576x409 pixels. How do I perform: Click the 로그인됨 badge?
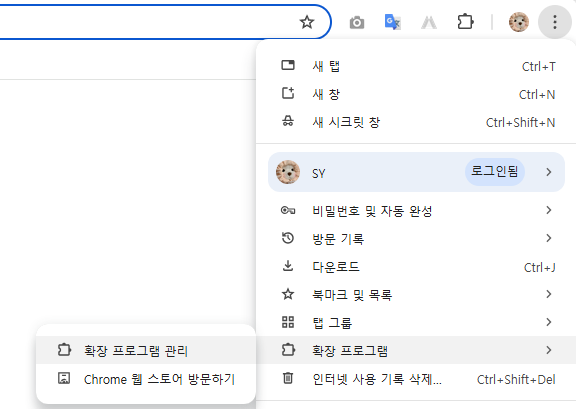[x=494, y=172]
